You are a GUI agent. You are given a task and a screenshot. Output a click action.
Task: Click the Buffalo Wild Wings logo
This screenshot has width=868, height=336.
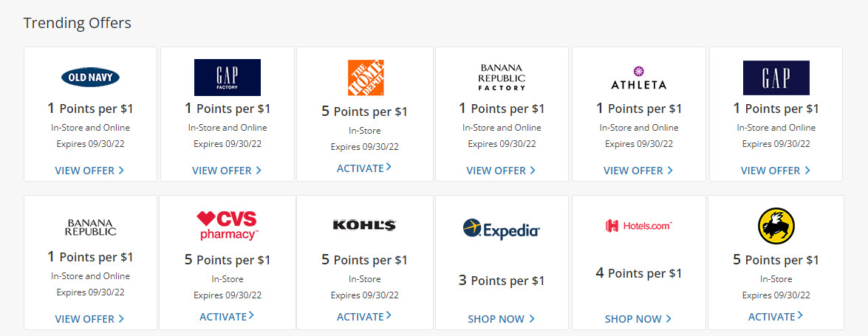coord(776,226)
